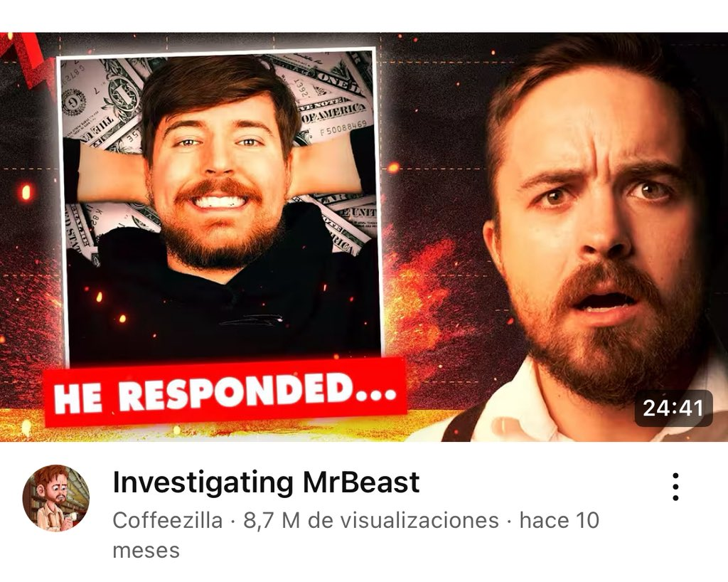
Task: Click the glowing ember at thumbnail's left edge
Action: click(x=26, y=191)
